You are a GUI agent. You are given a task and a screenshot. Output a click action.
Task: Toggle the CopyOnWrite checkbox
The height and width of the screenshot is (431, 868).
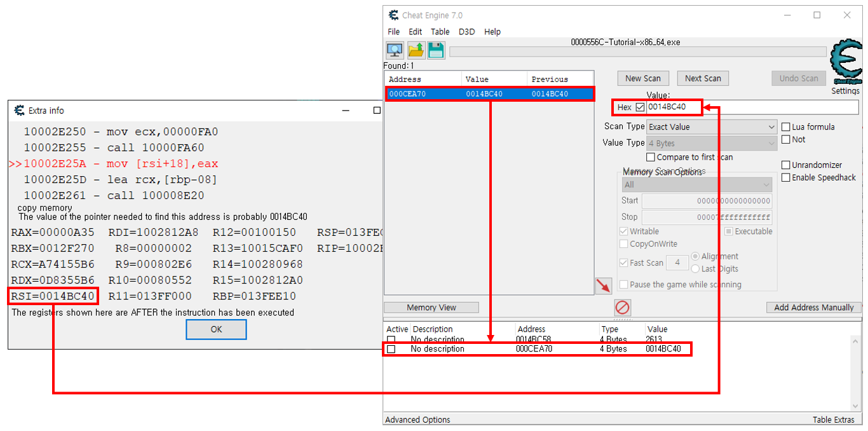(x=624, y=244)
